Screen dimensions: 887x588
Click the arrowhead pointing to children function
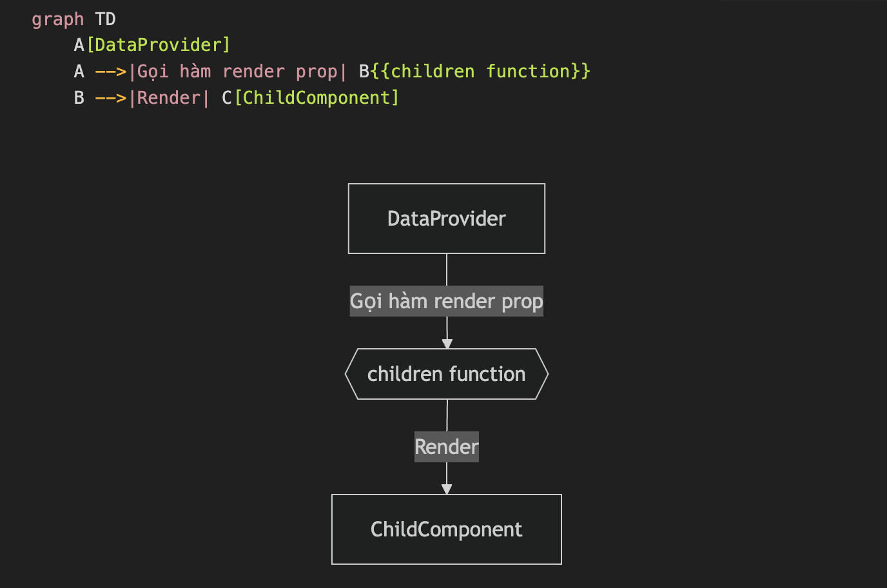(447, 344)
